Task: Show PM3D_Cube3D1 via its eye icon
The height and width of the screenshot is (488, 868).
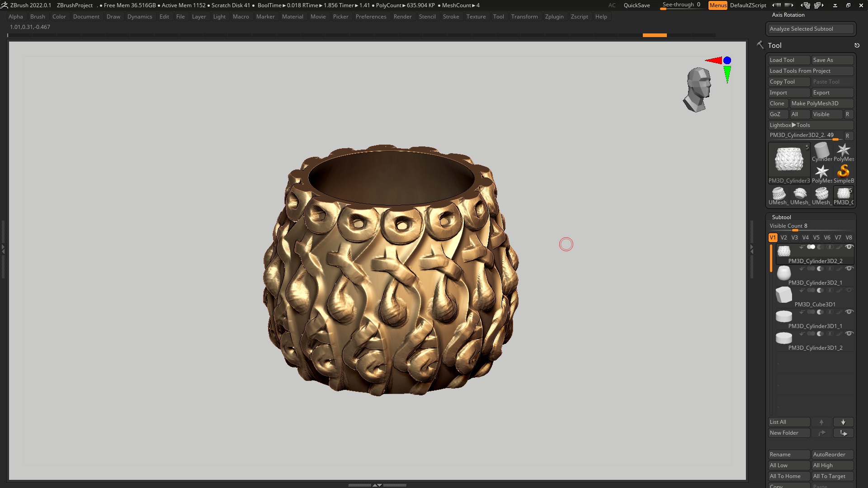Action: (x=849, y=290)
